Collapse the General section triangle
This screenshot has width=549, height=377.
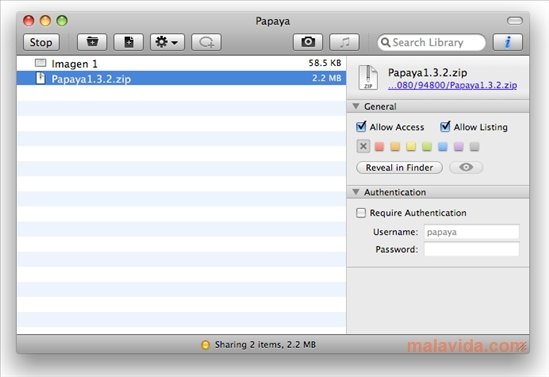[x=356, y=106]
